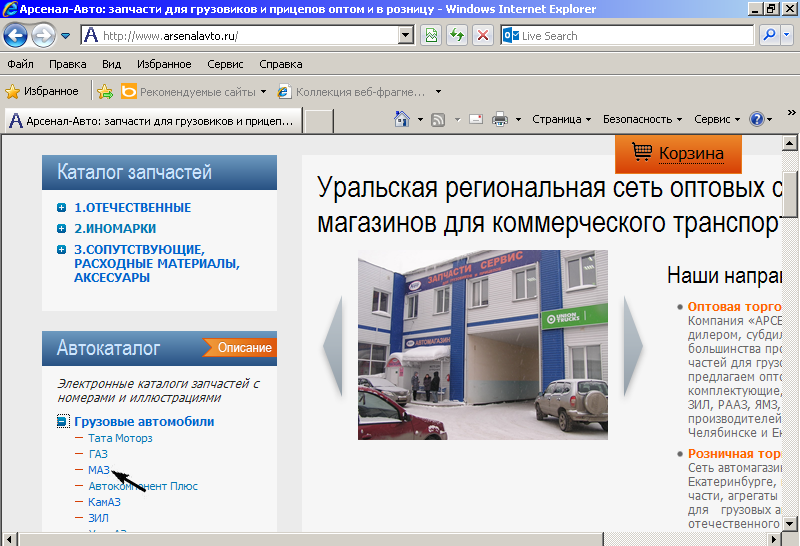Select the Арсенал-Авто page tab

tap(153, 121)
